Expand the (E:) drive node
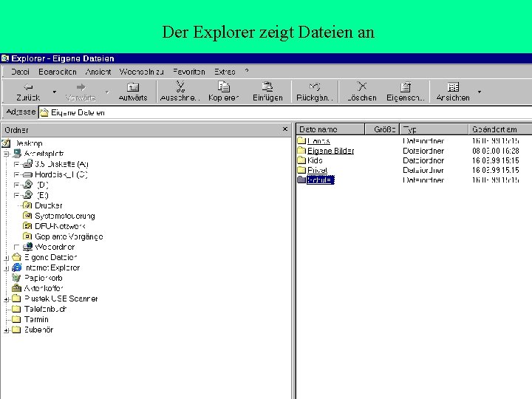The width and height of the screenshot is (532, 399). 16,195
